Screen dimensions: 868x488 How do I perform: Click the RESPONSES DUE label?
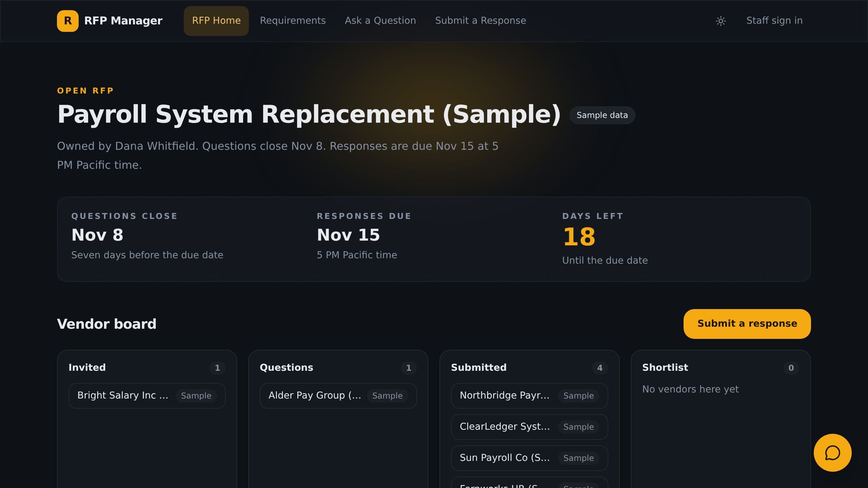364,216
